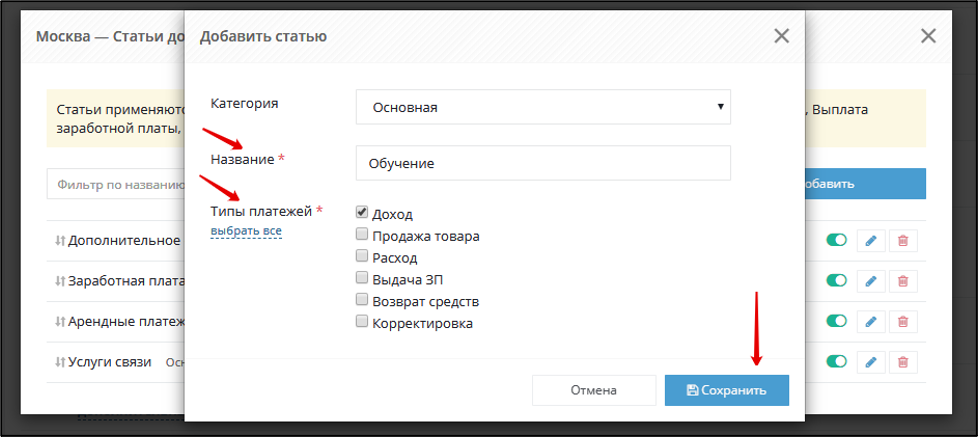Click the Название field containing Обучение

pos(543,164)
